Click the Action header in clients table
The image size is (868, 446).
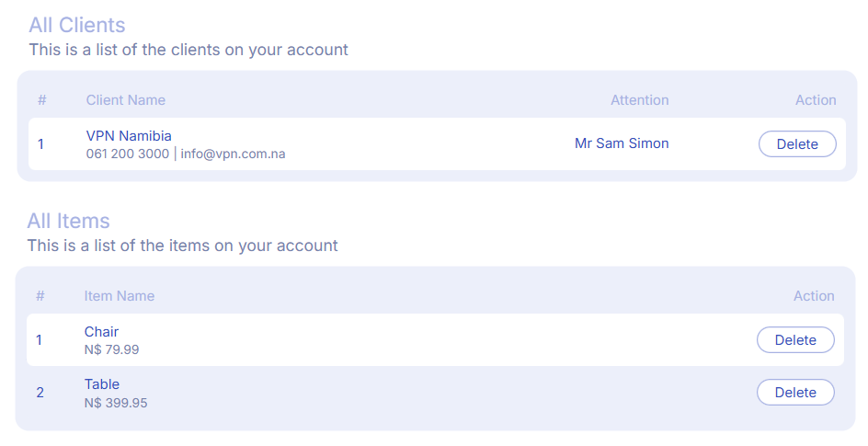pos(816,100)
